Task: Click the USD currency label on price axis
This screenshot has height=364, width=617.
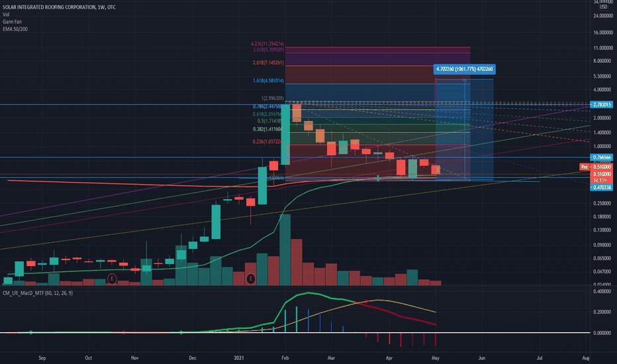Action: [x=603, y=7]
